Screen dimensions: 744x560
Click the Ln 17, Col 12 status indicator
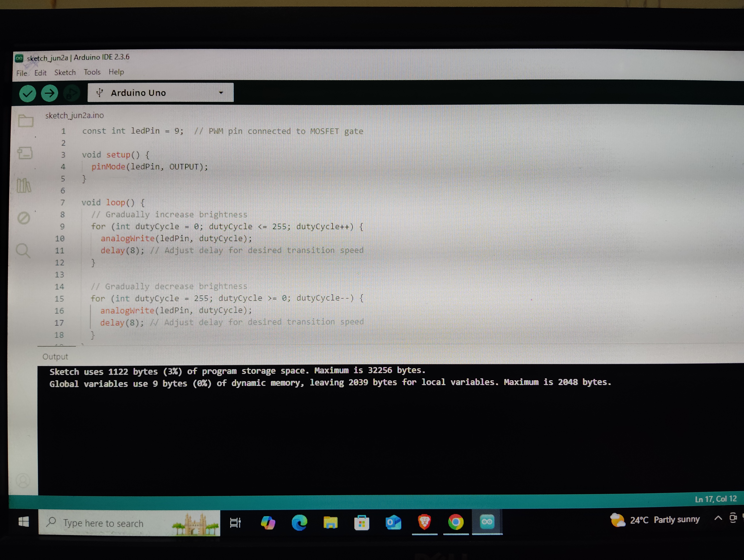[716, 499]
